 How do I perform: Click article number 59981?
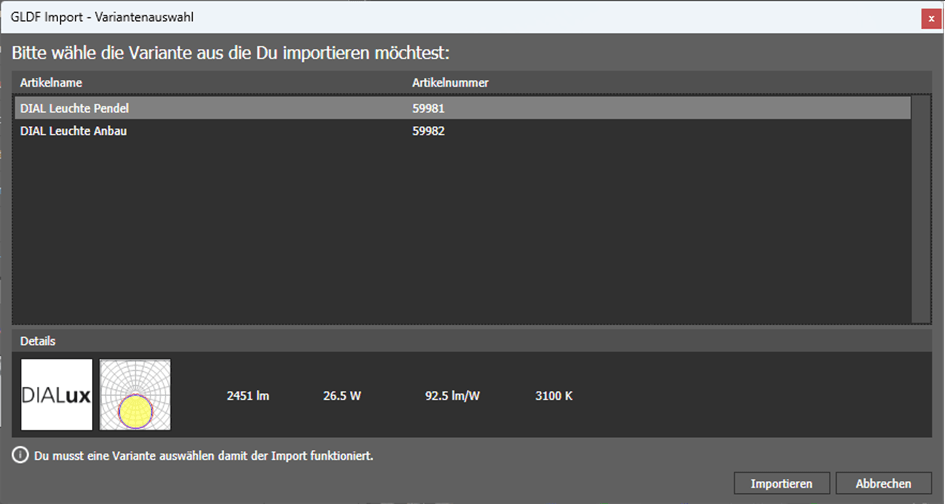pyautogui.click(x=428, y=108)
